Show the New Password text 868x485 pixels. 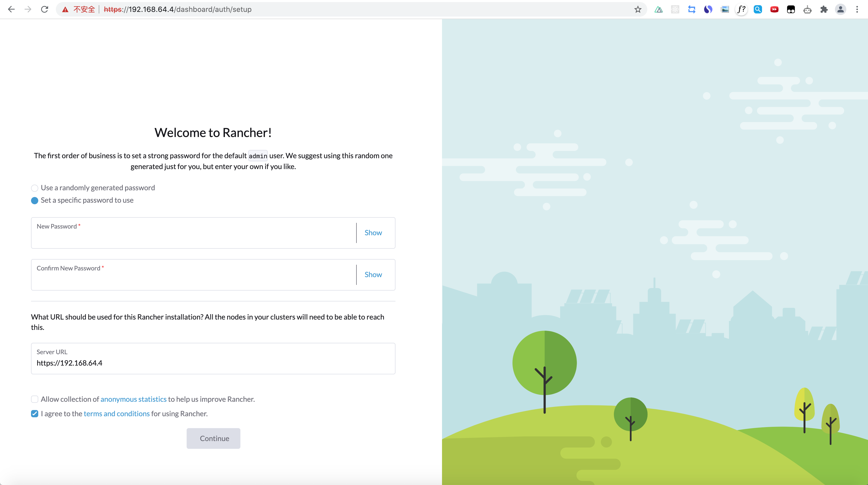pos(373,233)
